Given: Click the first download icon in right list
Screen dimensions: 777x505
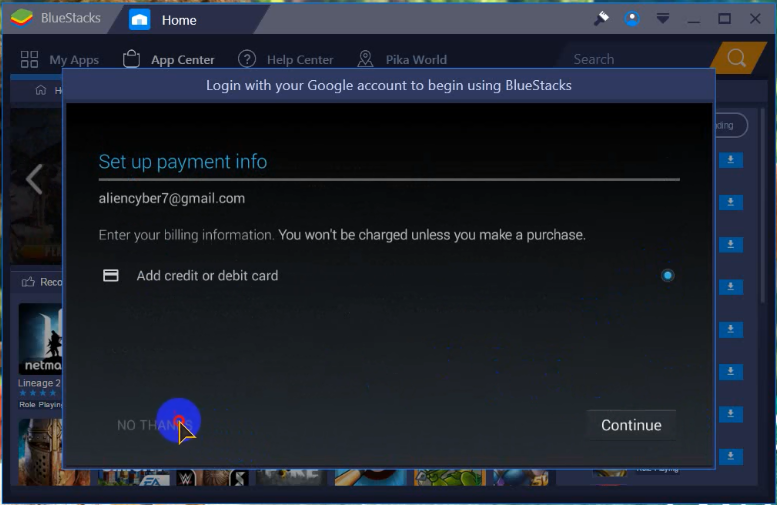Looking at the screenshot, I should point(730,160).
